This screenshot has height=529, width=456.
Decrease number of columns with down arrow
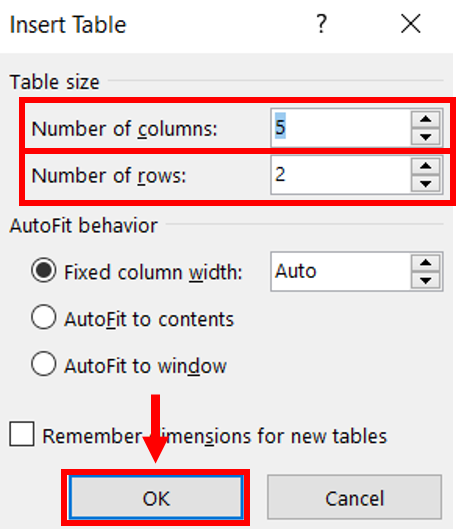pos(426,137)
